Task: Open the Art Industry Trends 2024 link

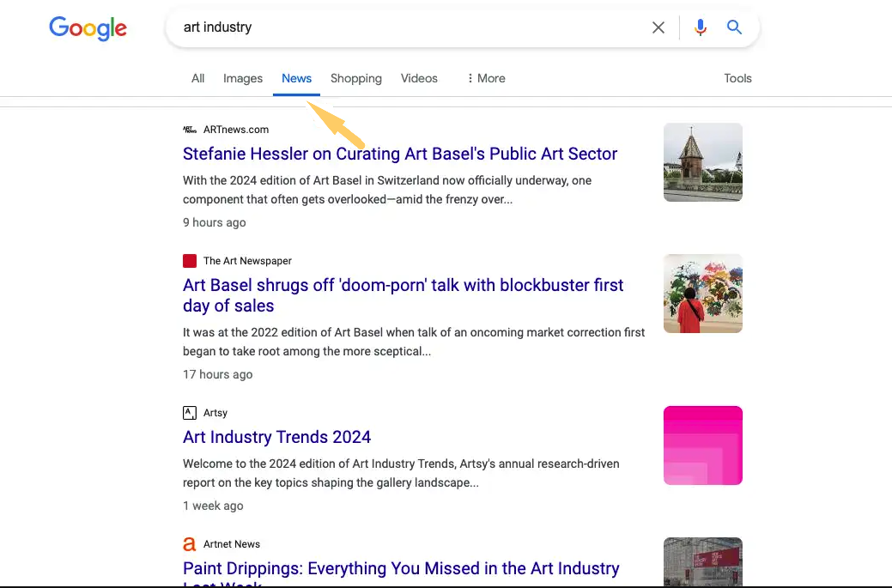Action: pos(276,438)
